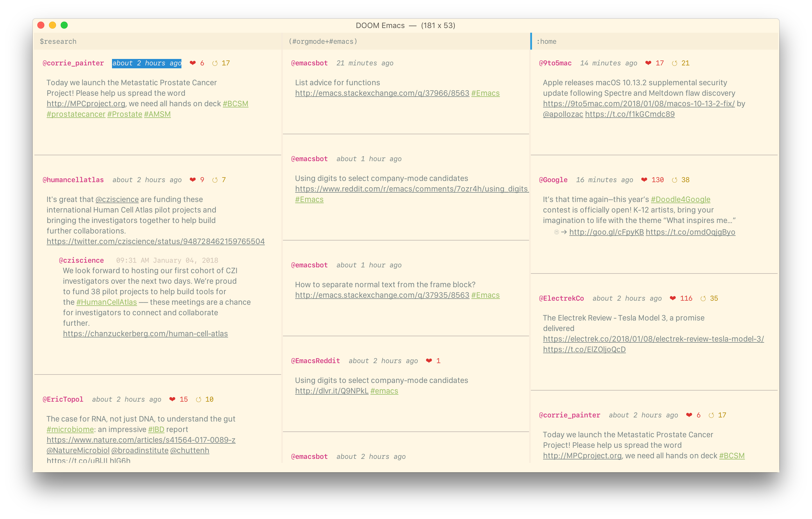Toggle like on @humancellatlas's Human Cell Atlas tweet
Screen dimensions: 812x519
pyautogui.click(x=192, y=180)
